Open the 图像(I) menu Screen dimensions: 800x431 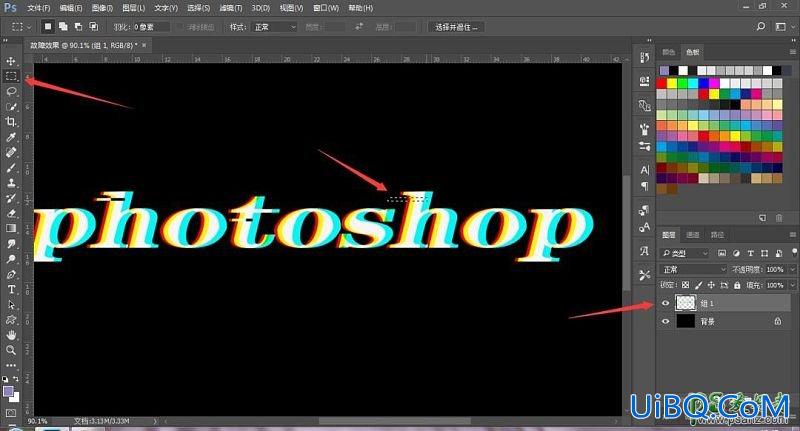coord(103,8)
